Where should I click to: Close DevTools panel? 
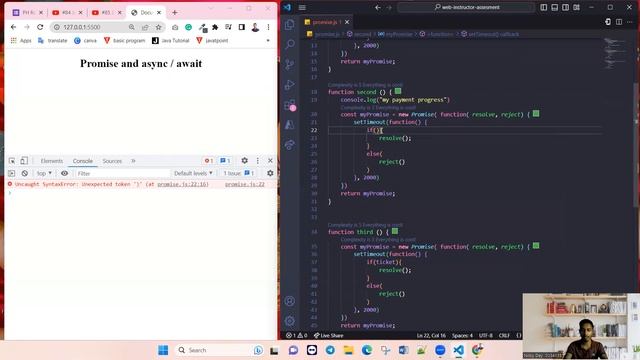(270, 161)
